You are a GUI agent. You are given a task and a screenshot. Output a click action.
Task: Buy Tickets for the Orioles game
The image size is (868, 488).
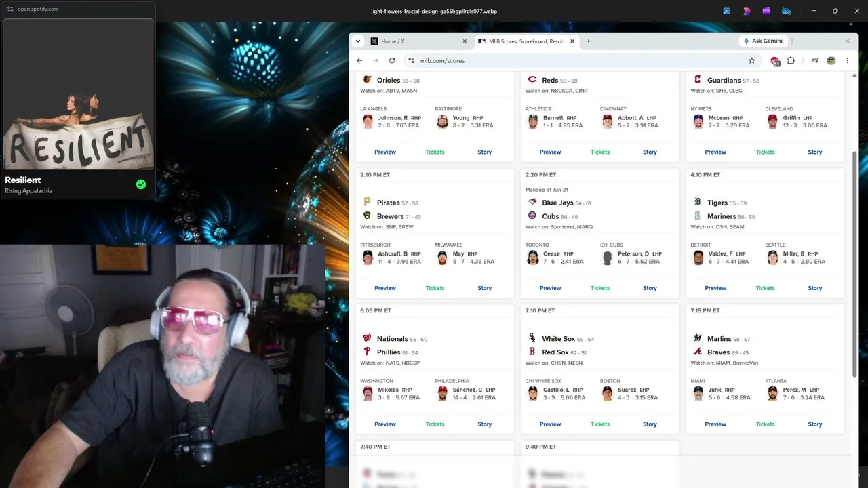click(x=435, y=152)
